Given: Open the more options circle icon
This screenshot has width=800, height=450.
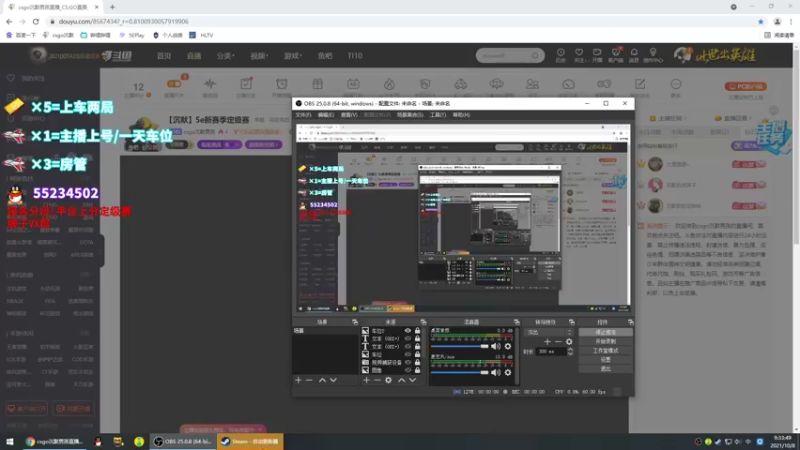Looking at the screenshot, I should pyautogui.click(x=676, y=84).
